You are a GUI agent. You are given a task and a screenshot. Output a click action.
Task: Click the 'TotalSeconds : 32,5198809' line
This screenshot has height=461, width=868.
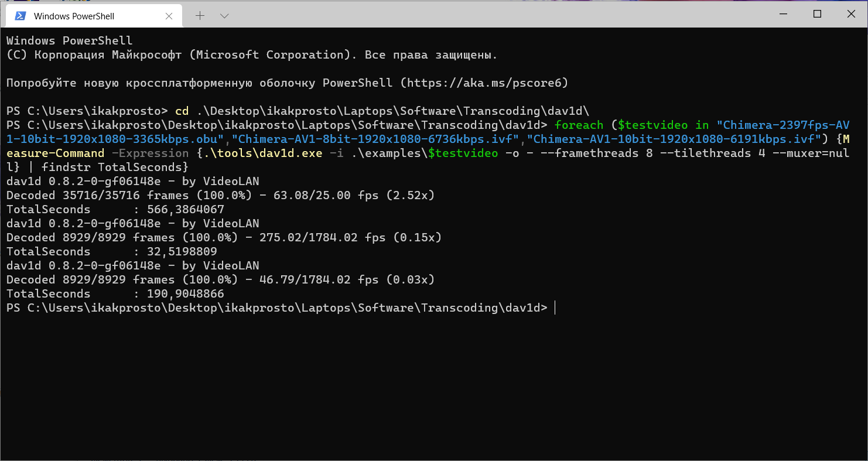[112, 251]
